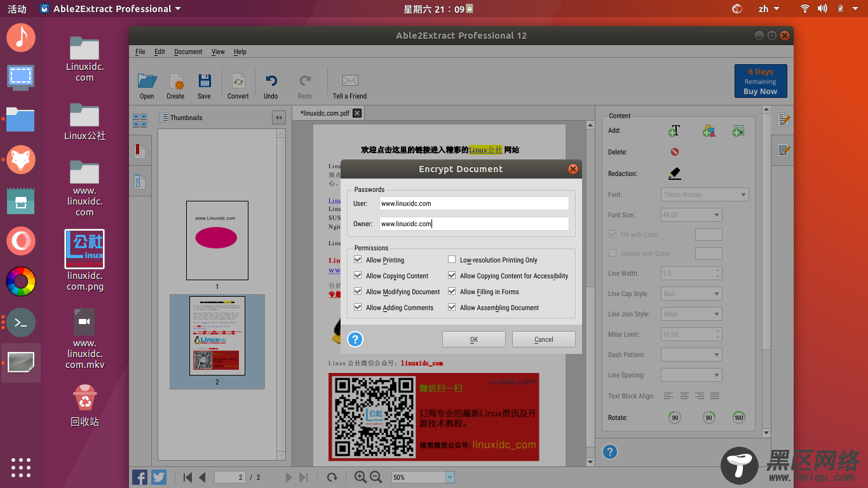Open the Line Join Style dropdown
The width and height of the screenshot is (868, 488).
[691, 314]
